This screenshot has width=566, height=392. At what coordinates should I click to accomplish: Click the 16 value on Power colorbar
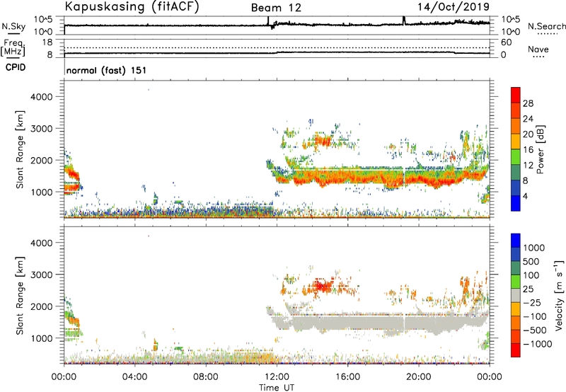(x=528, y=150)
